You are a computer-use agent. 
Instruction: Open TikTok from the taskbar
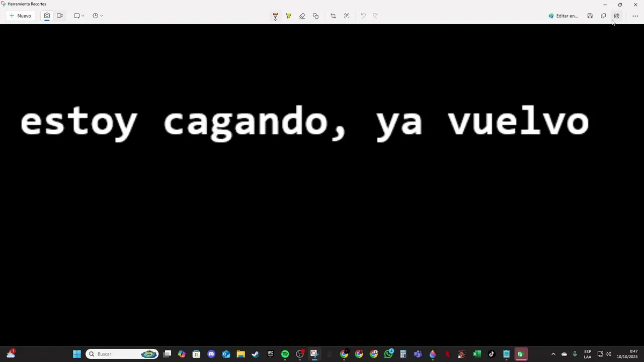(492, 354)
